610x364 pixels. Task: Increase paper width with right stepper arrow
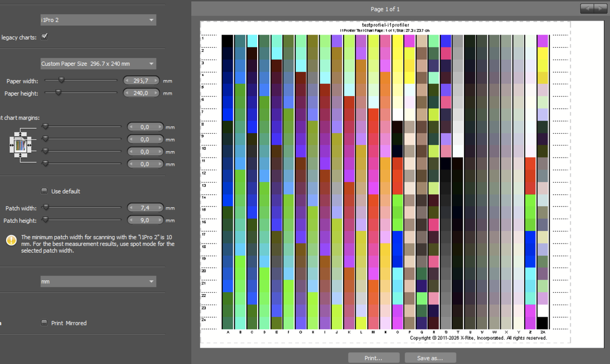coord(157,80)
